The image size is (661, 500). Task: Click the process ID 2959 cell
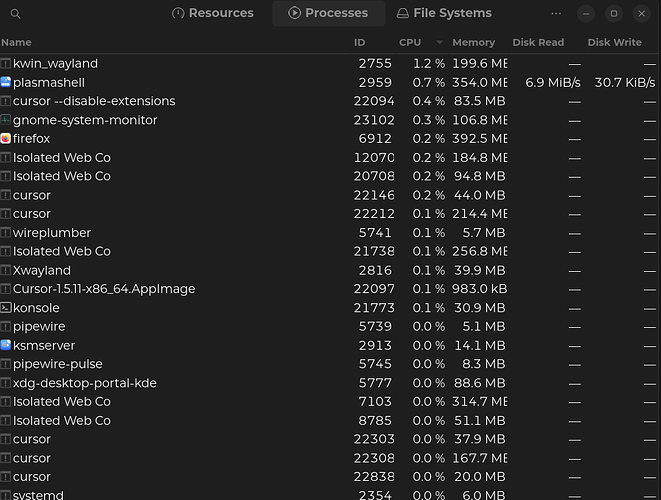coord(375,83)
